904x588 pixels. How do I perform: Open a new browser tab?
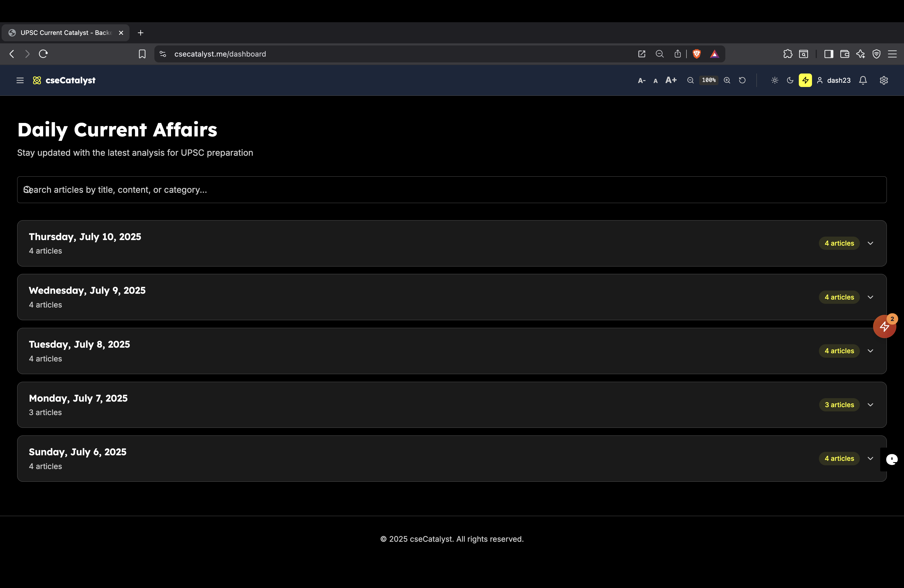coord(141,33)
